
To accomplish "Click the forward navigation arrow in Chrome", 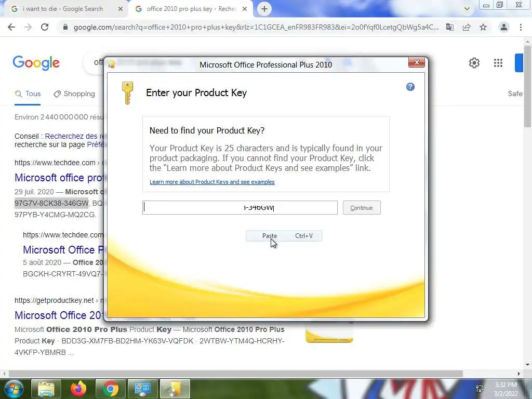I will 28,27.
